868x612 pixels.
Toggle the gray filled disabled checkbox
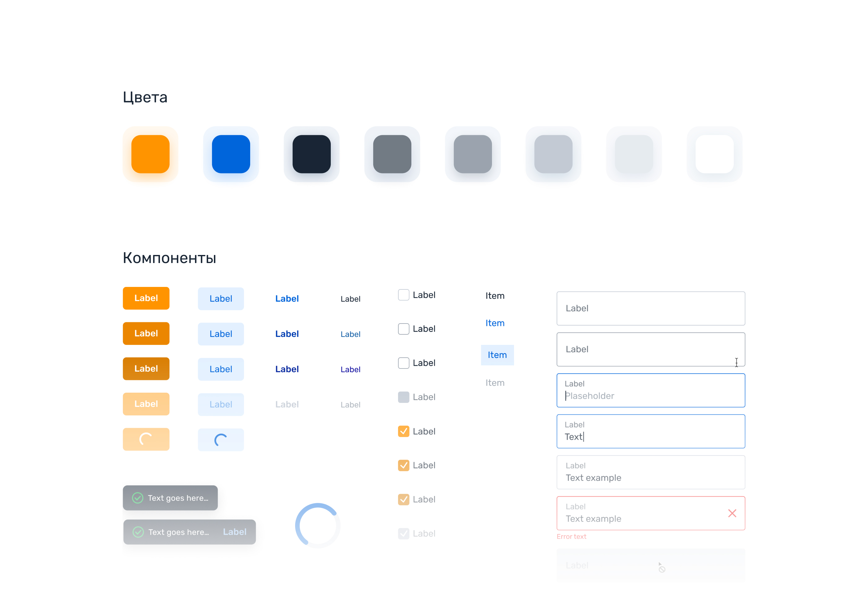tap(403, 397)
